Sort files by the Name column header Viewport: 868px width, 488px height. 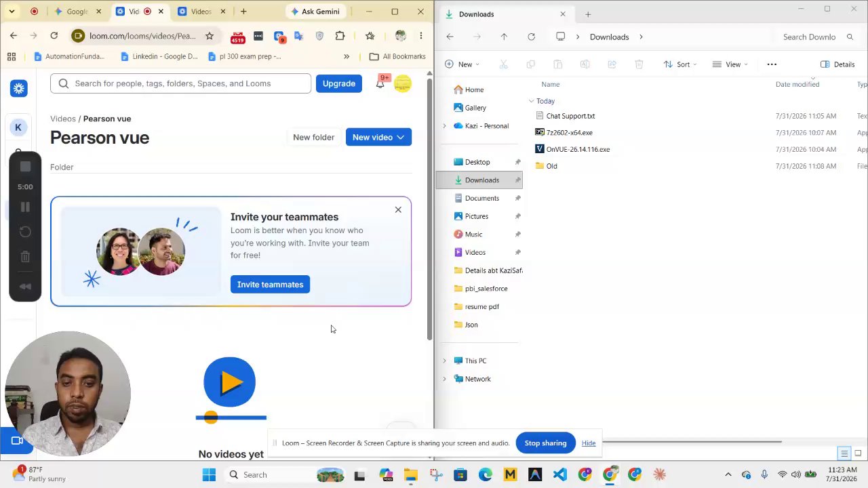click(551, 84)
